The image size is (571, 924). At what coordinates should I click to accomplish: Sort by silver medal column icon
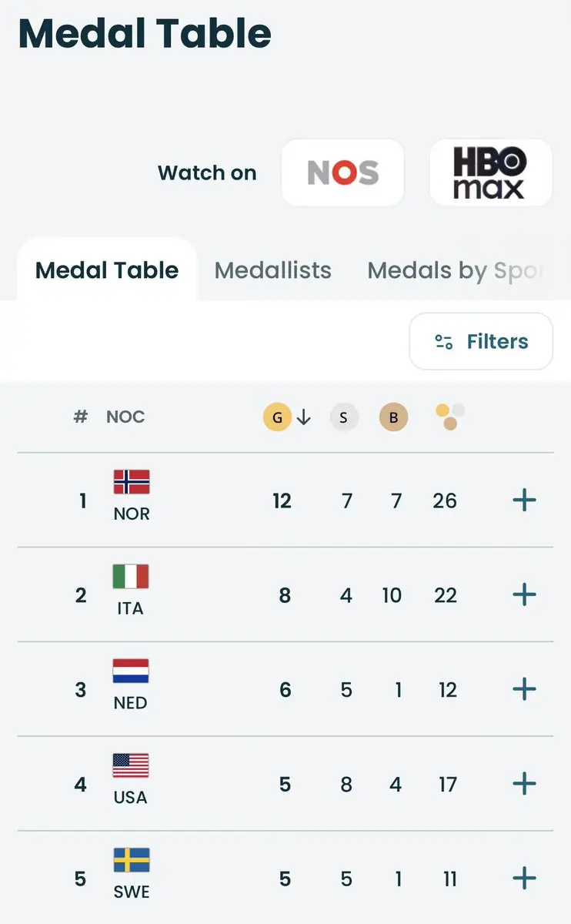344,417
